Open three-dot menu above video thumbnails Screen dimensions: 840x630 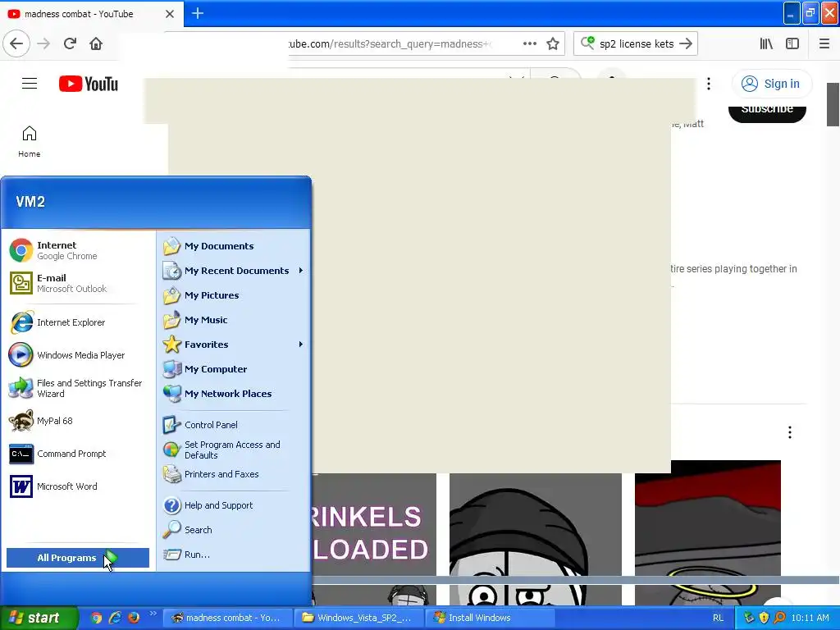tap(790, 432)
